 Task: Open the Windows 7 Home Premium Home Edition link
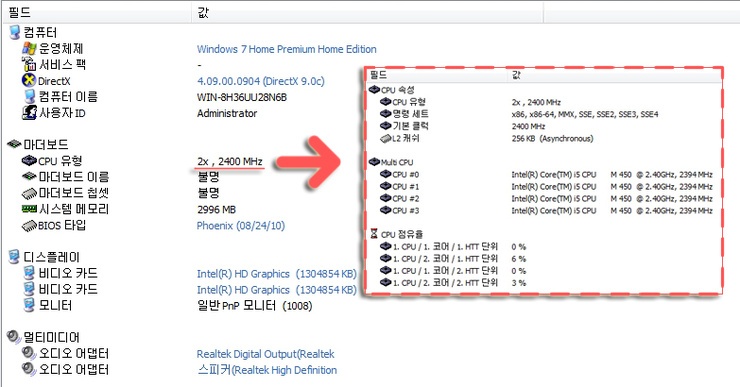pyautogui.click(x=286, y=49)
